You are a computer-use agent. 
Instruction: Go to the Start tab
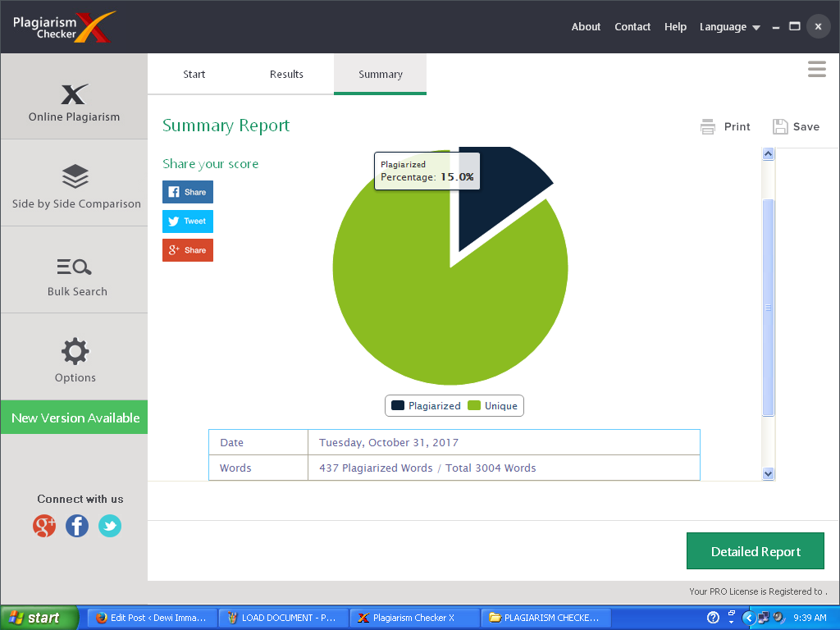(x=194, y=74)
